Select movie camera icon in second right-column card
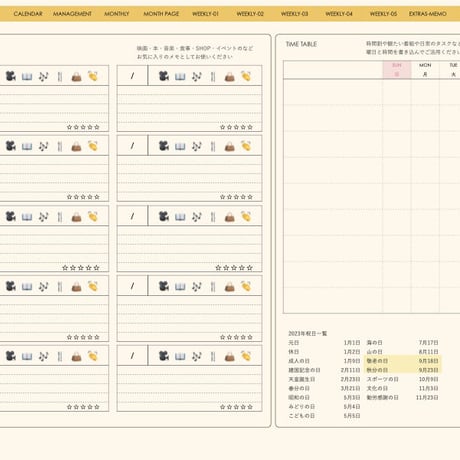This screenshot has width=460, height=460. pos(164,146)
